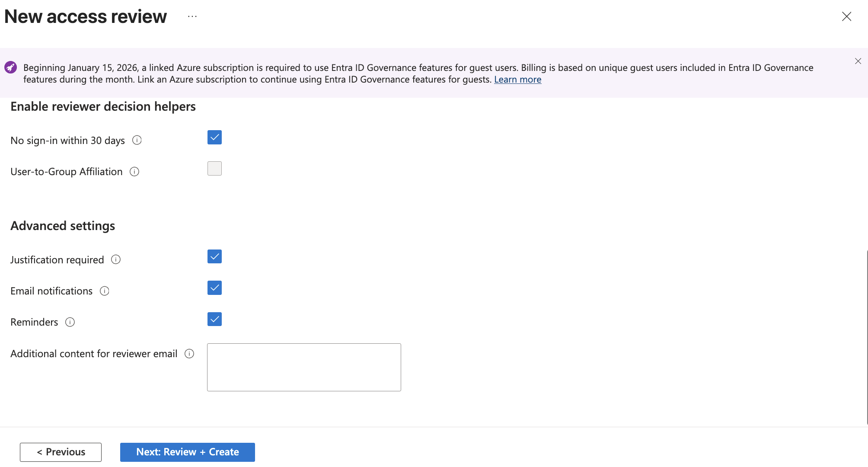Focus the Additional content for reviewer email box
Screen dimensions: 868x467
[304, 367]
